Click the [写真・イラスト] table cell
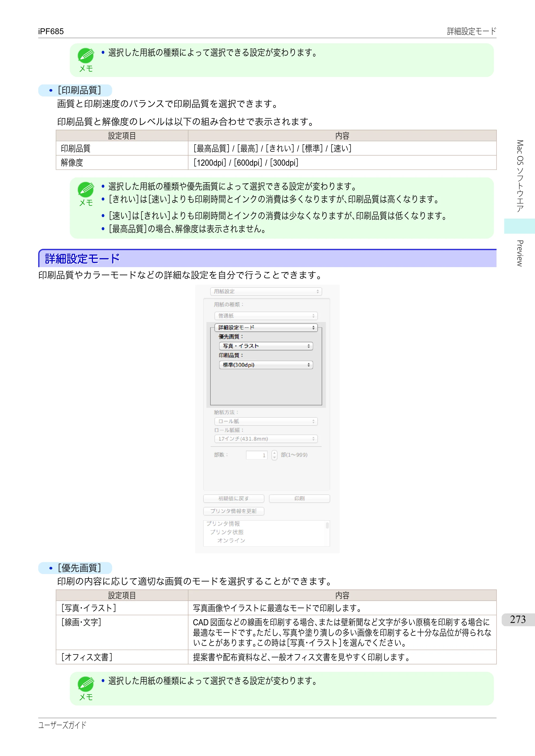The image size is (535, 756). [x=122, y=608]
